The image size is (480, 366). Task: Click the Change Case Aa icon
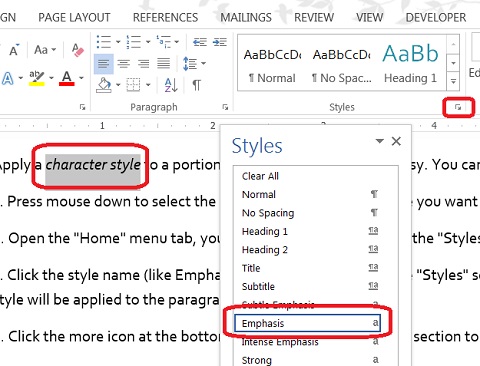(41, 50)
